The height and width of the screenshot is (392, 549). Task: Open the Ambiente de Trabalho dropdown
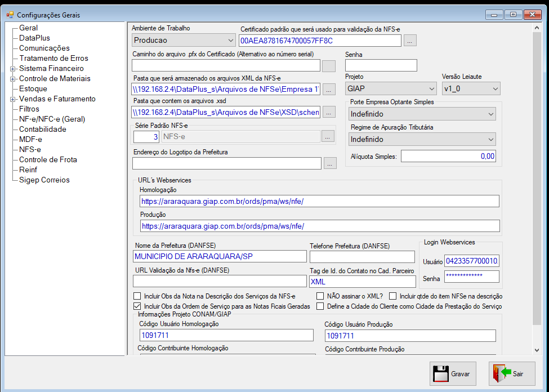coord(184,41)
